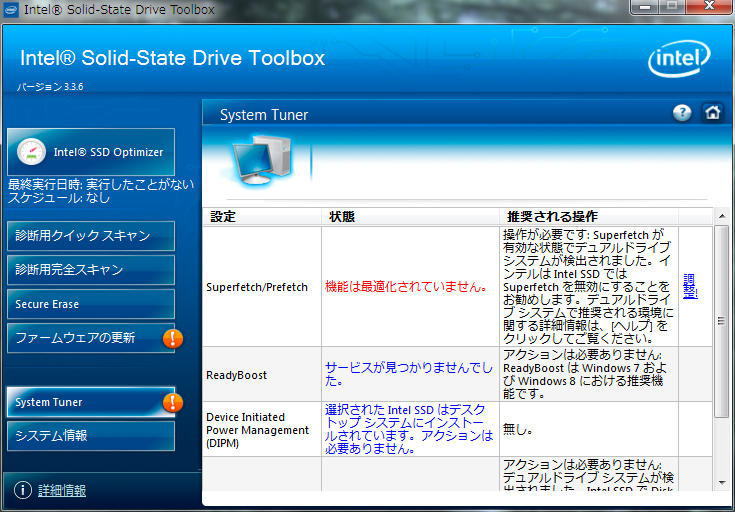Click the red 機能は最適化されていません status
The width and height of the screenshot is (735, 512).
(406, 286)
